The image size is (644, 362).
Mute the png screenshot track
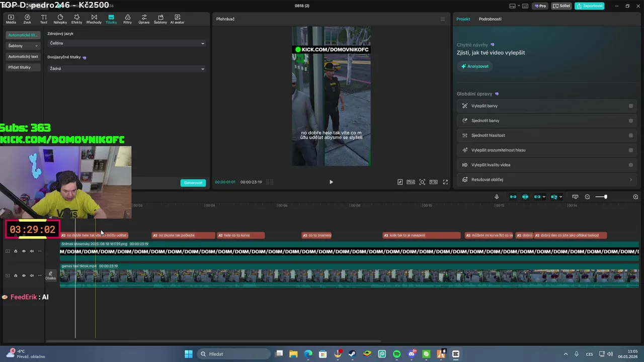coord(32,251)
